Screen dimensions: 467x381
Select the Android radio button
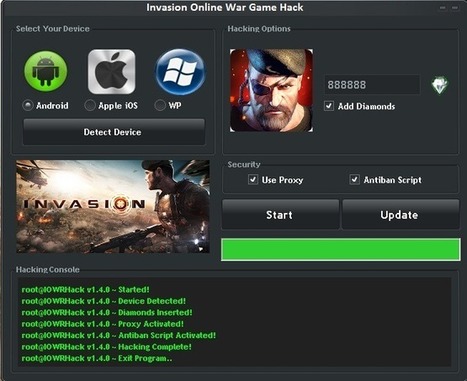(27, 106)
